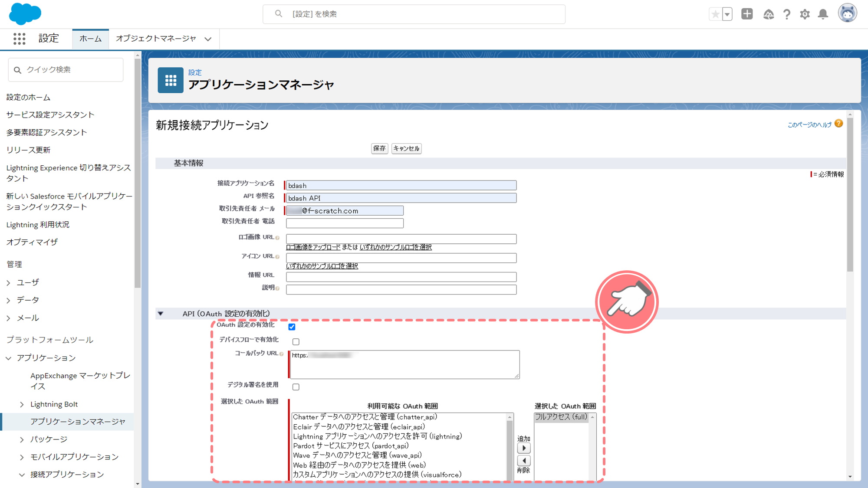Collapse the 接続アプリケーション node

point(22,475)
